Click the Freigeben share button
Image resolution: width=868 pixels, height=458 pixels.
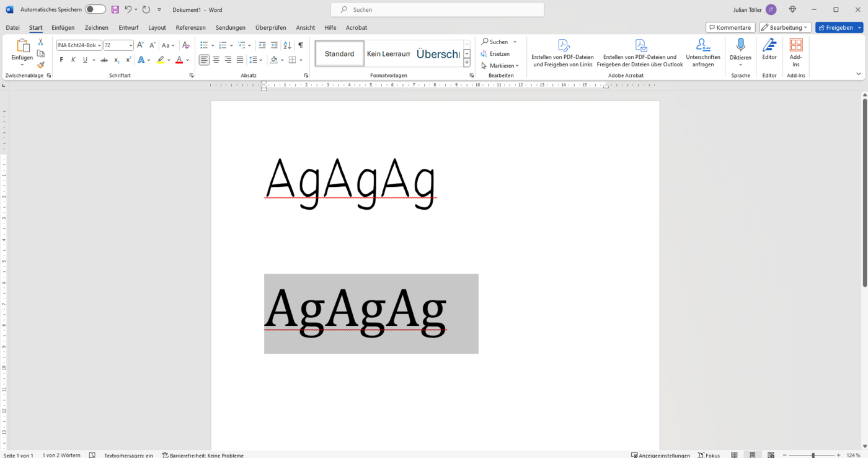pos(839,27)
